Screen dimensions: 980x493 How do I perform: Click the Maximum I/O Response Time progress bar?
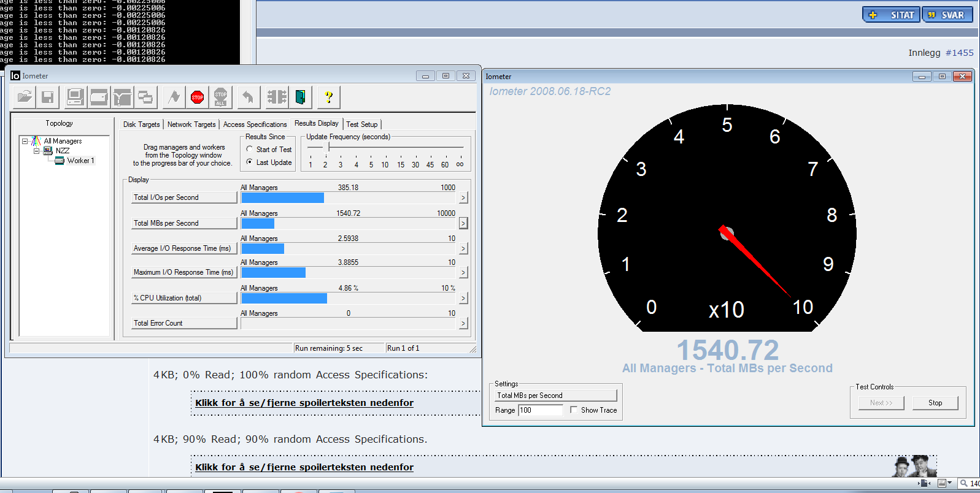349,272
